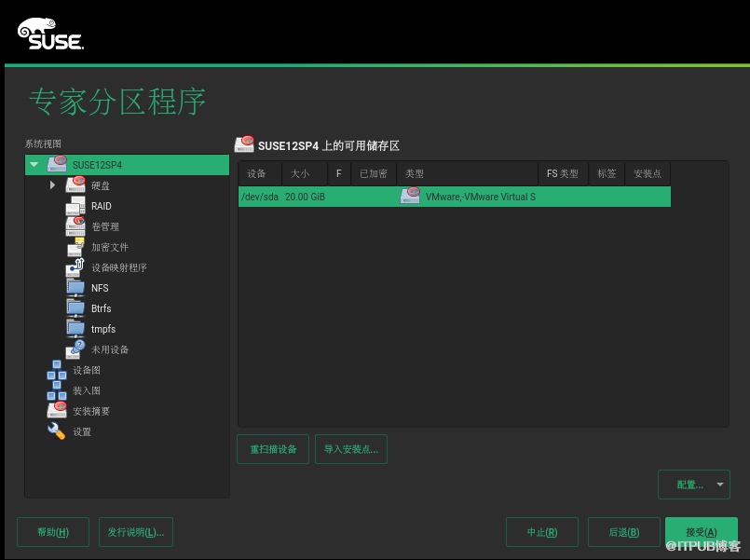Click the 硬盘 hard disk icon
750x560 pixels.
coord(75,184)
